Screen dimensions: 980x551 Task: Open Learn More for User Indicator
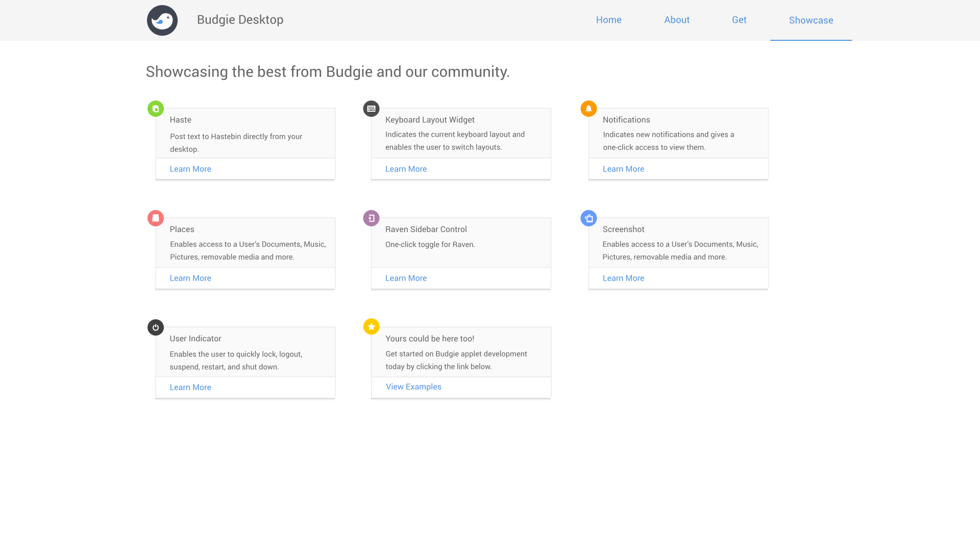(x=190, y=387)
